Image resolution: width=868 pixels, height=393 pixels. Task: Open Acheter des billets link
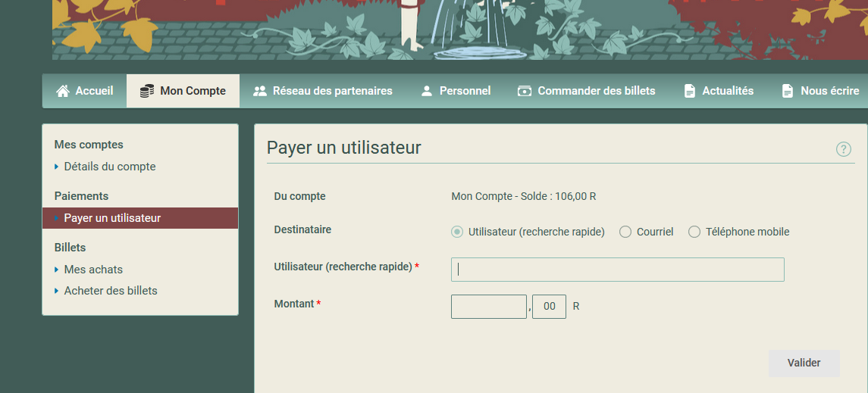[x=111, y=291]
